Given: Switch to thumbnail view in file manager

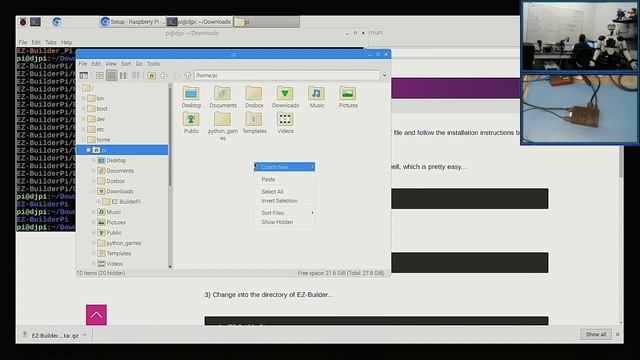Looking at the screenshot, I should [x=111, y=76].
